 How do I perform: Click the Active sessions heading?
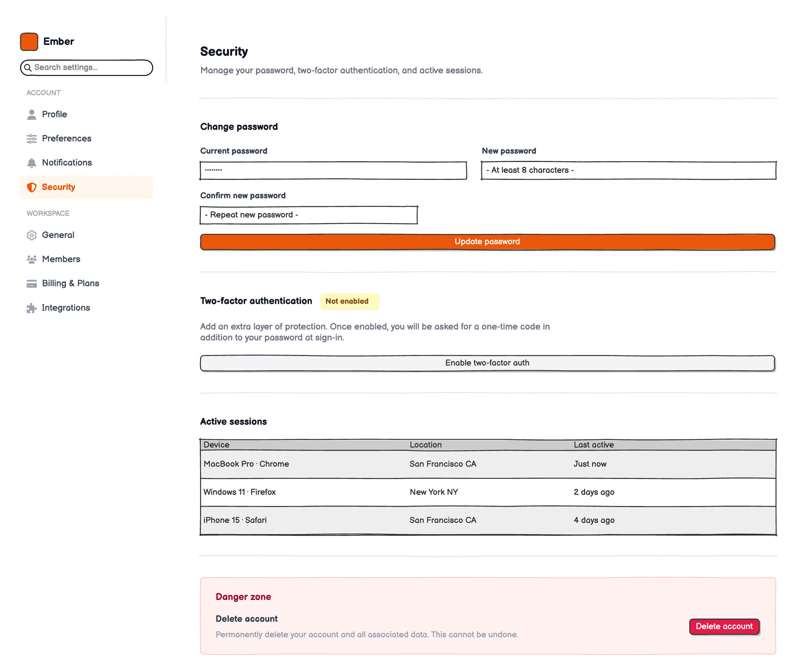[234, 422]
